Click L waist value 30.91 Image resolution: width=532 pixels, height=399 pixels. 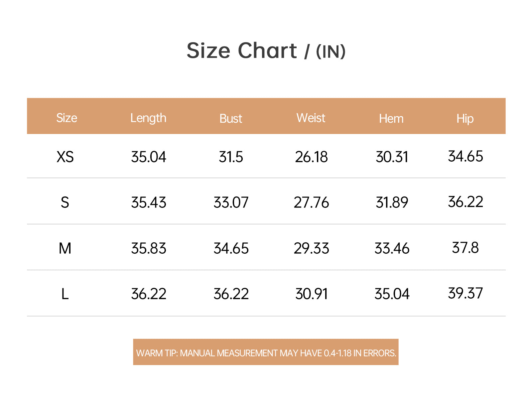tap(311, 294)
